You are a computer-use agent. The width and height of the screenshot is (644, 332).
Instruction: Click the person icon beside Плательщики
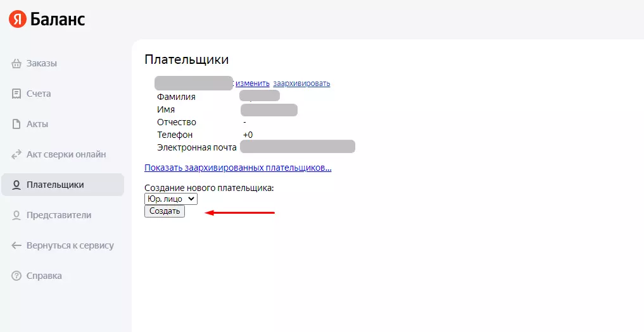16,185
